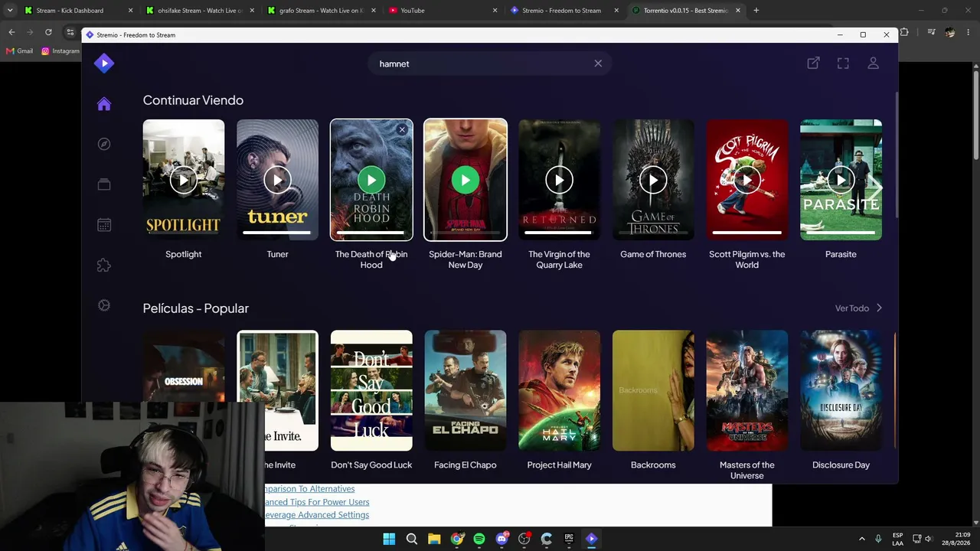Image resolution: width=980 pixels, height=551 pixels.
Task: Click the Stremio logo at top left
Action: coord(104,64)
